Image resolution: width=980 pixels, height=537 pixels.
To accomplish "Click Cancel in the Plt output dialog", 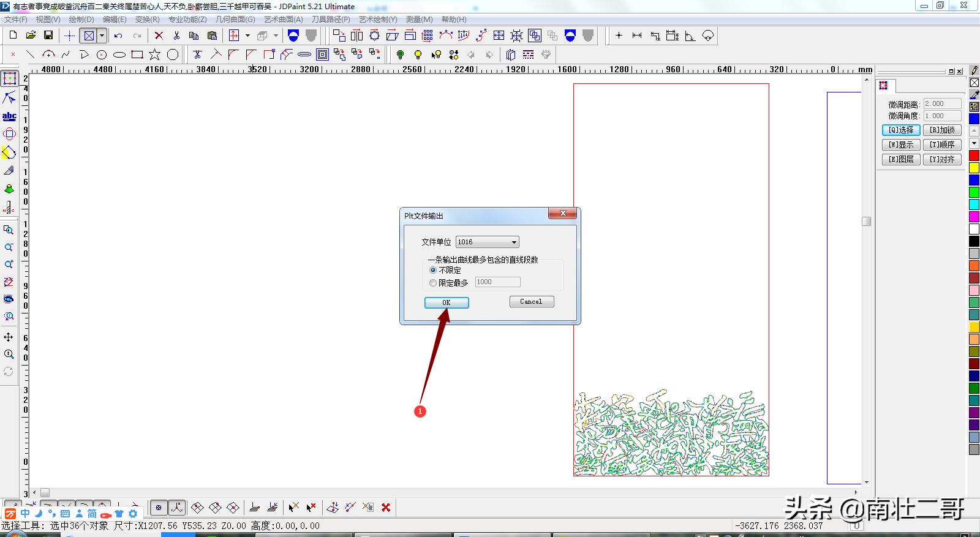I will click(532, 301).
